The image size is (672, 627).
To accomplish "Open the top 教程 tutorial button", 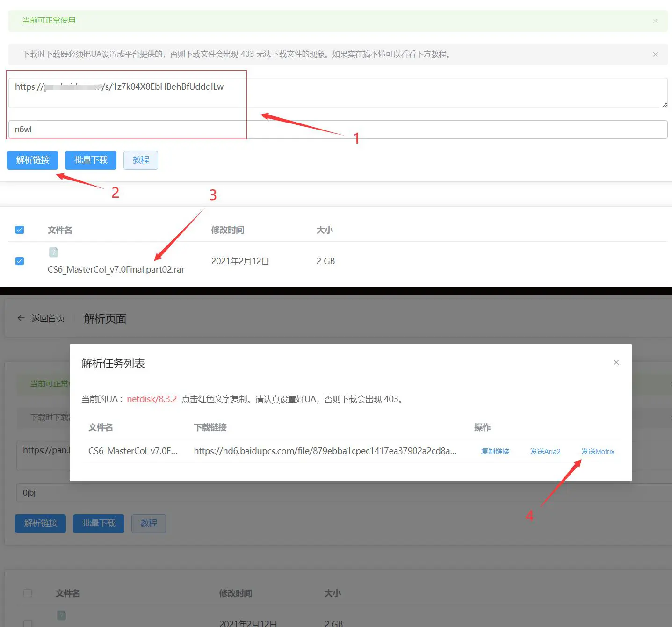I will click(x=141, y=160).
